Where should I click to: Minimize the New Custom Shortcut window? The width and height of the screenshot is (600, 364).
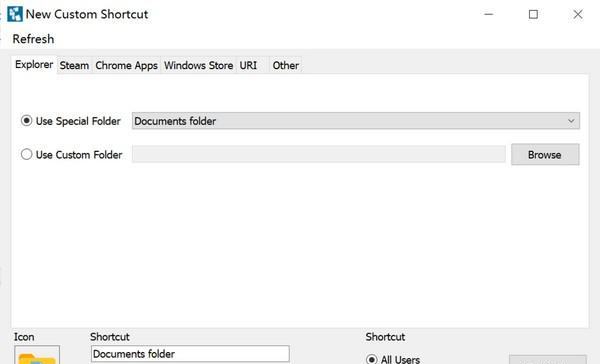pyautogui.click(x=489, y=14)
